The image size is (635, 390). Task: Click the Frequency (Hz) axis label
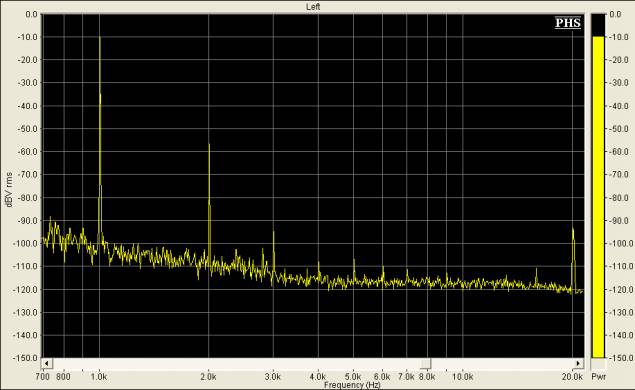(352, 385)
